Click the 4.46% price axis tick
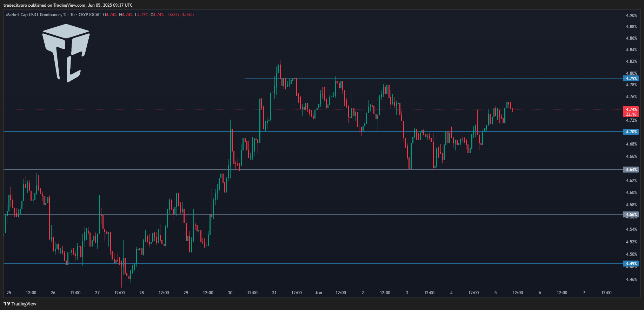The height and width of the screenshot is (310, 644). [x=631, y=279]
